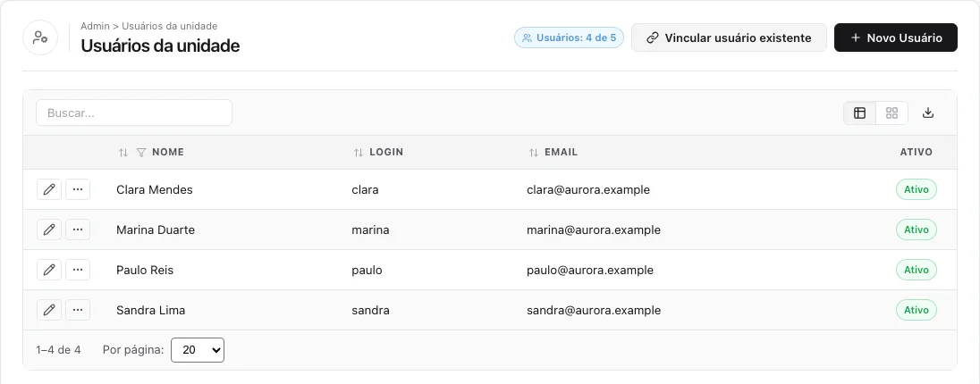Image resolution: width=980 pixels, height=384 pixels.
Task: Click the ATIVO column header
Action: click(x=917, y=153)
